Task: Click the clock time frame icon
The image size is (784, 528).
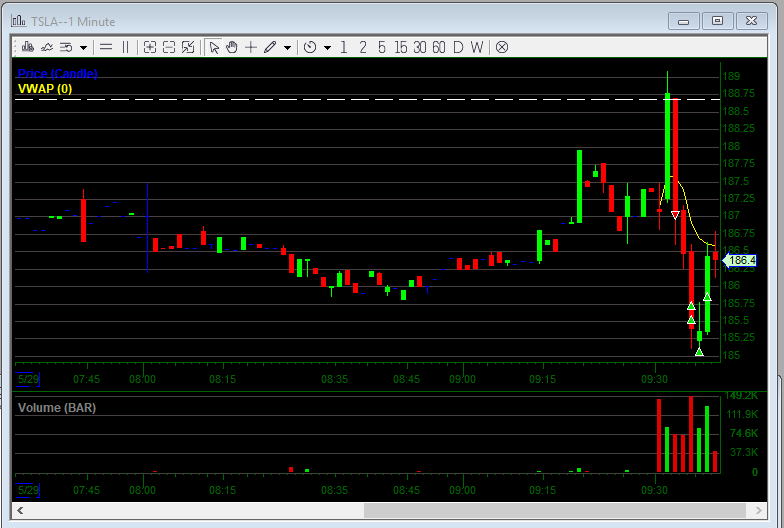Action: pyautogui.click(x=310, y=47)
